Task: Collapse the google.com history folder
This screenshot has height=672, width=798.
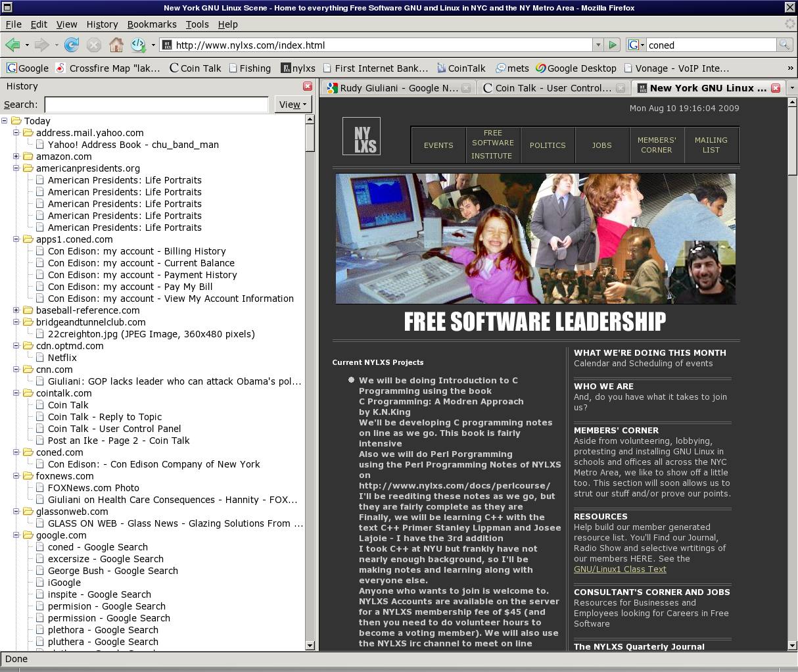Action: 16,535
